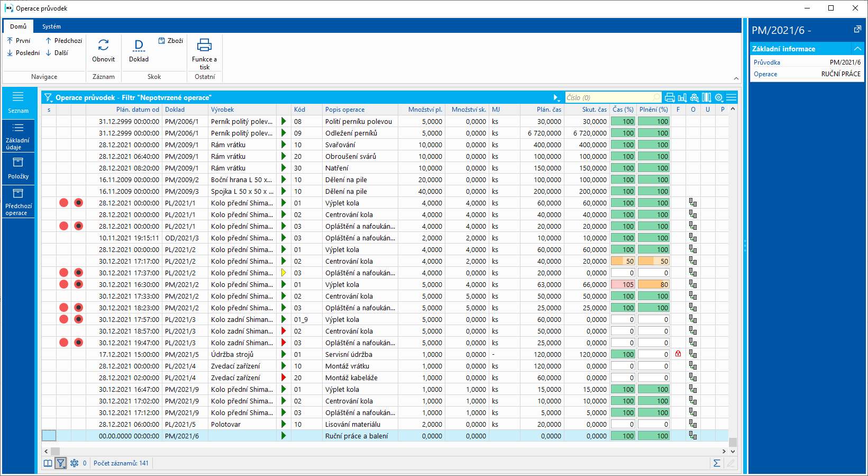Open the Položky sidebar view
This screenshot has width=868, height=476.
coord(18,168)
